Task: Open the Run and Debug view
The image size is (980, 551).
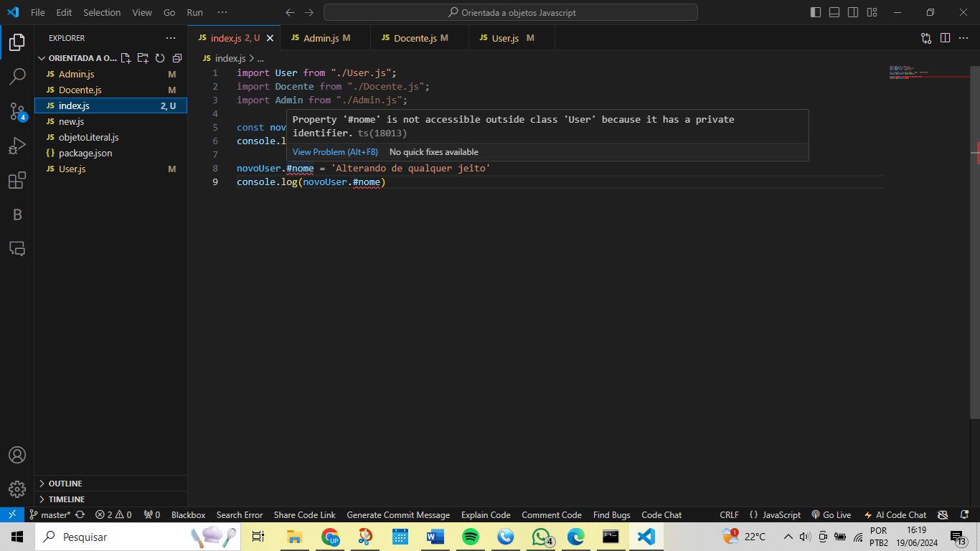Action: [x=17, y=146]
